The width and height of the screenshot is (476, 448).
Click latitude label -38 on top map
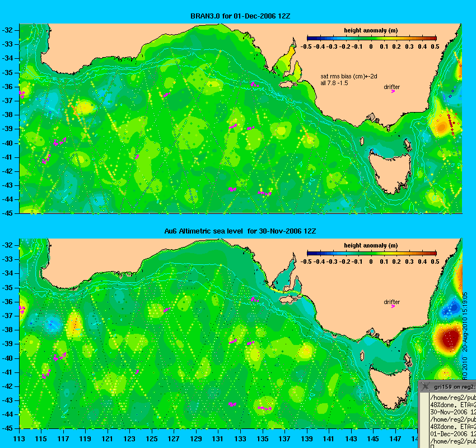coord(7,115)
